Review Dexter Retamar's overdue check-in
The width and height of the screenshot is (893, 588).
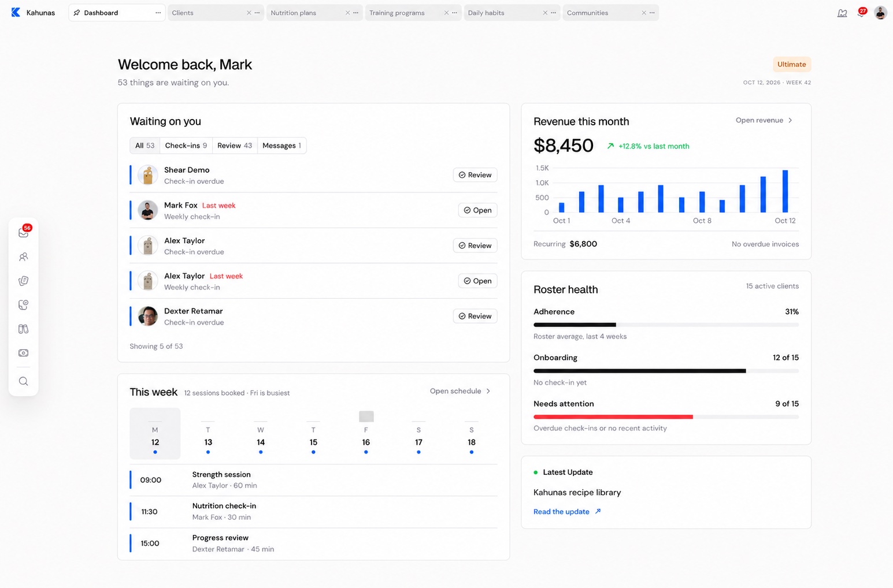[x=475, y=316]
